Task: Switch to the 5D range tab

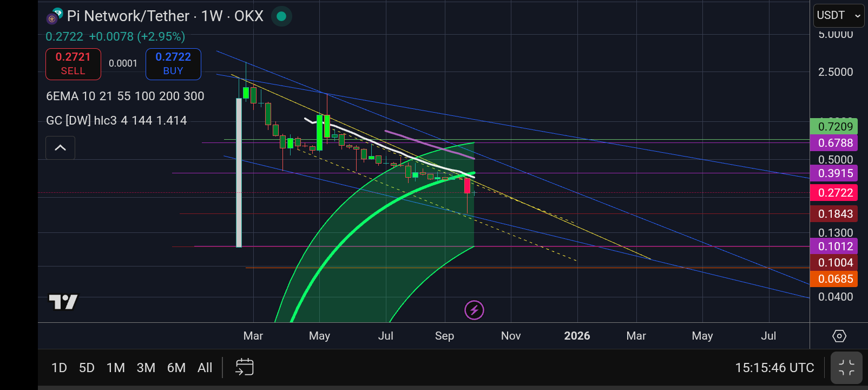Action: (x=87, y=368)
